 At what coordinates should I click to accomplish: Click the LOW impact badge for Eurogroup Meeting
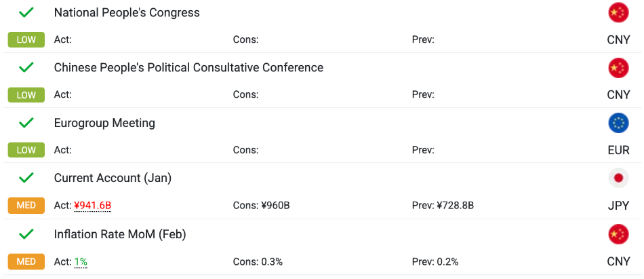click(26, 149)
